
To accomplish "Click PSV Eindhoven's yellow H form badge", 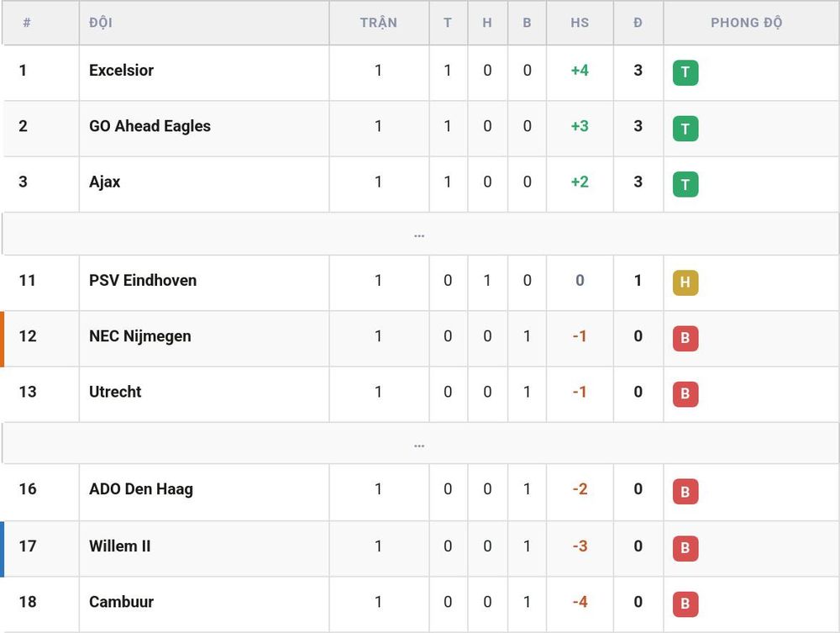I will coord(685,282).
